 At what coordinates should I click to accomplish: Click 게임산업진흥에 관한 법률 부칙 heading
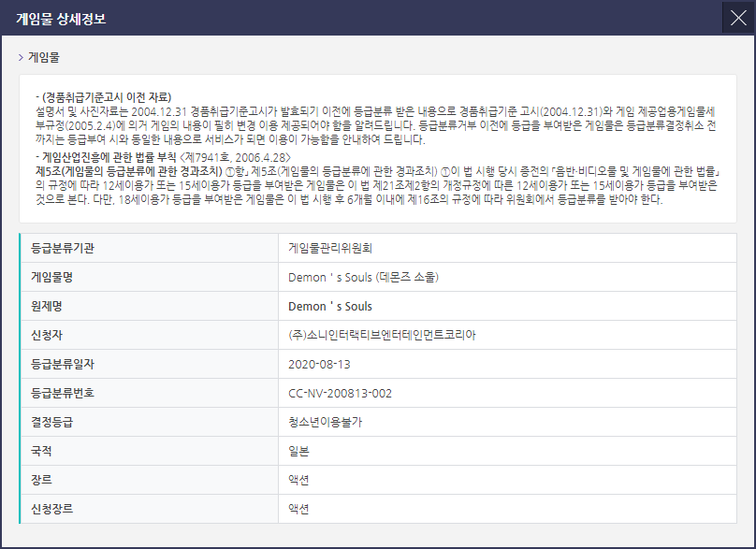(x=109, y=157)
